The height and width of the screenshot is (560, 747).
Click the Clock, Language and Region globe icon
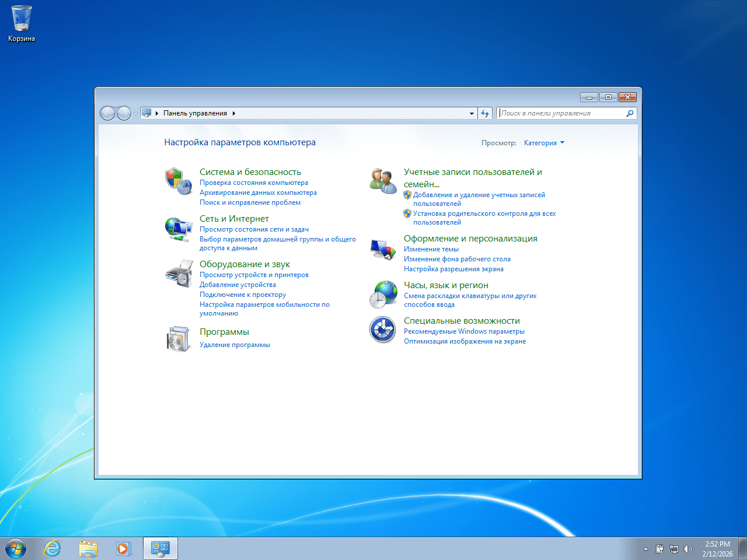pos(383,294)
